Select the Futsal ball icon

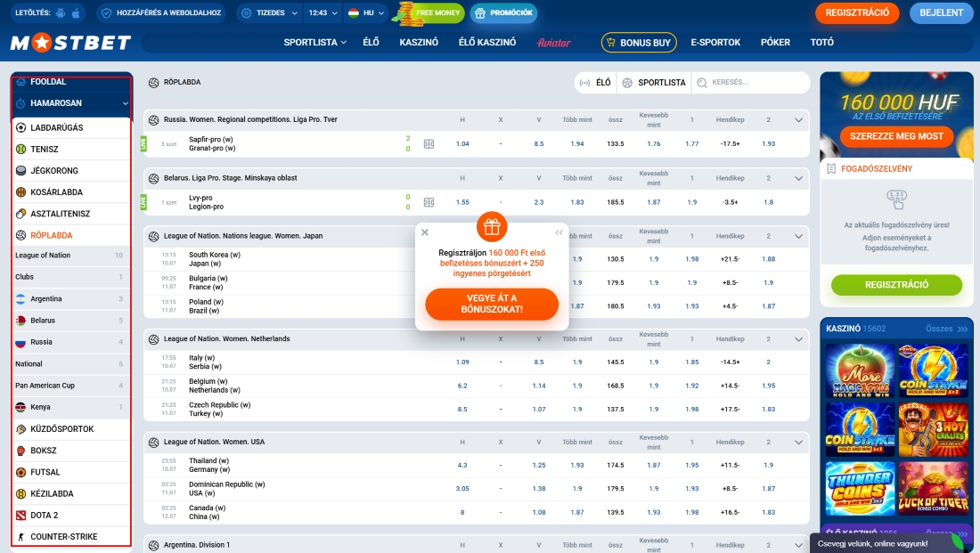click(20, 472)
